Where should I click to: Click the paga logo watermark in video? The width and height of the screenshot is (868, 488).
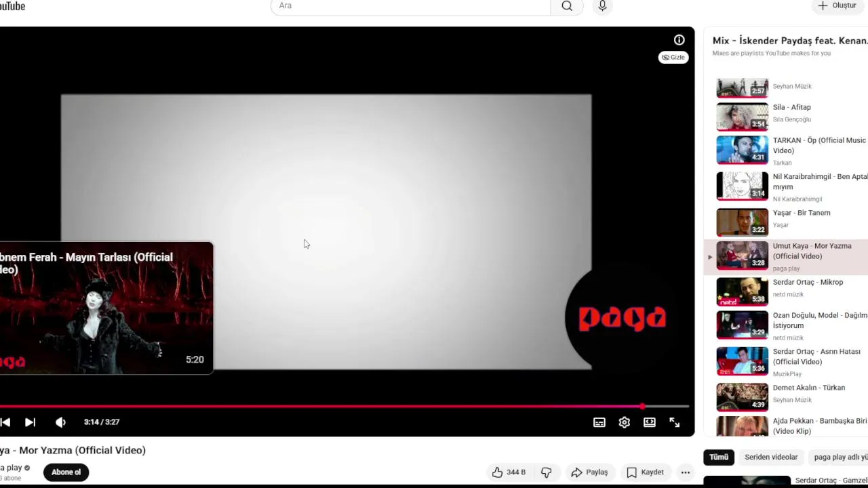click(x=622, y=318)
